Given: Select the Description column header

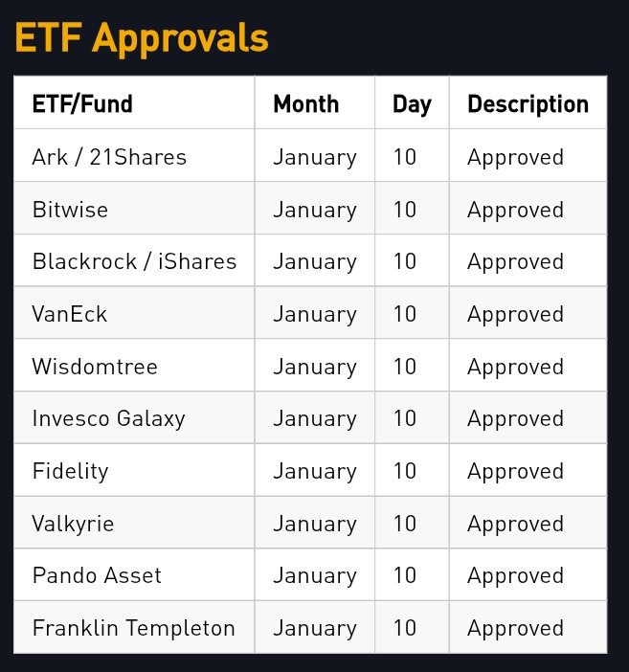Looking at the screenshot, I should tap(528, 105).
